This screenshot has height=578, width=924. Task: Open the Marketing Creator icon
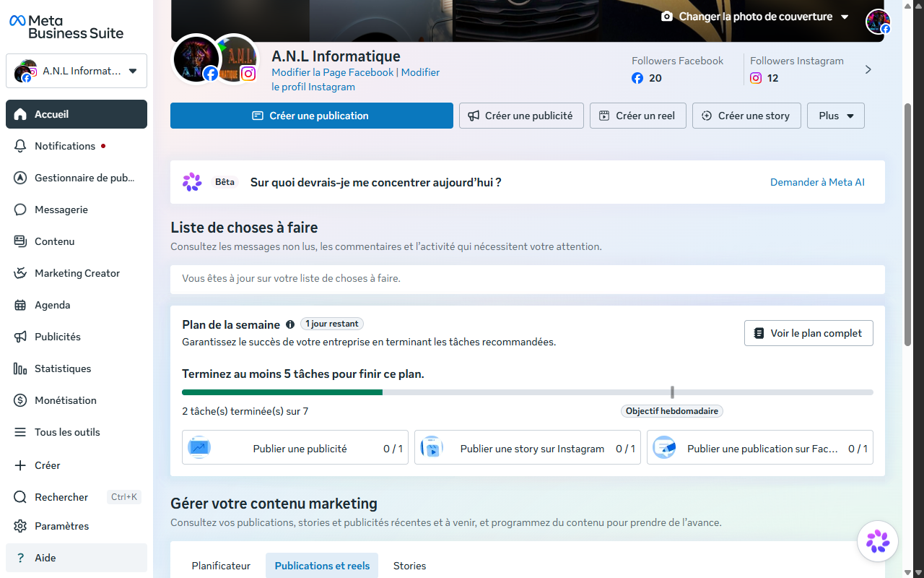click(x=20, y=273)
